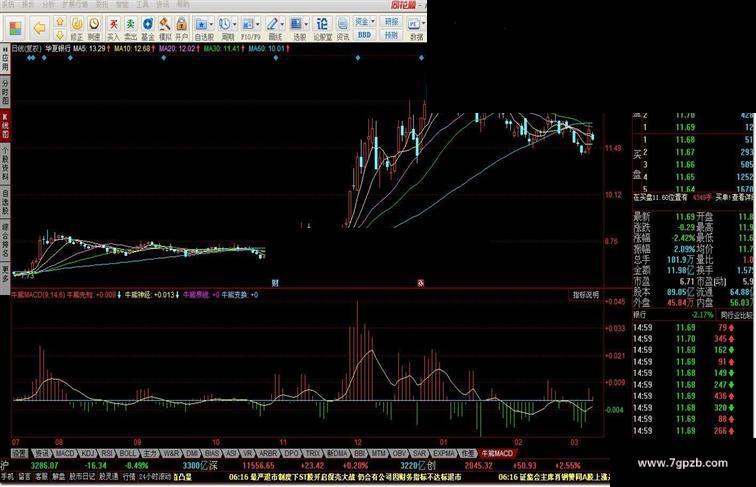Open the 模拟 simulation hammer icon
This screenshot has width=756, height=487.
pyautogui.click(x=164, y=28)
